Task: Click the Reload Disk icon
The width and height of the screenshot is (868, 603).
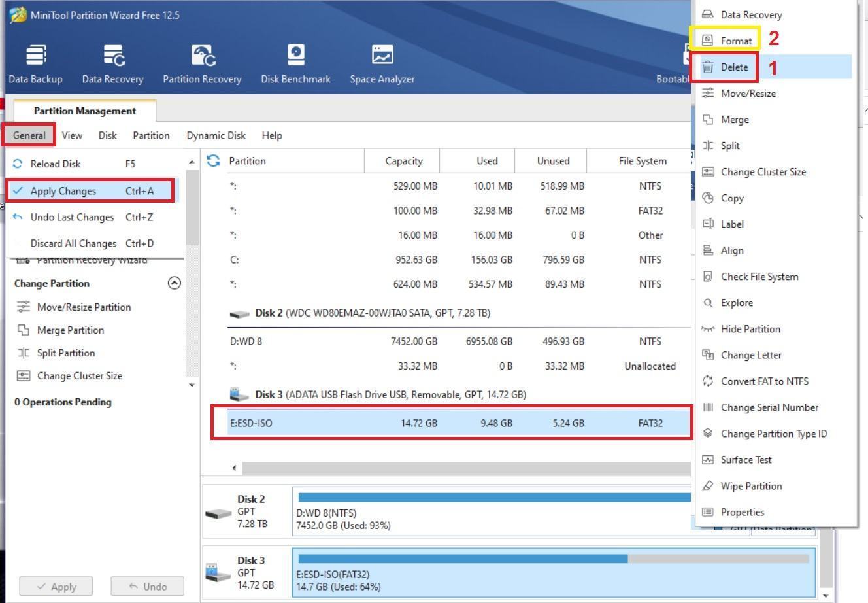Action: pos(18,164)
